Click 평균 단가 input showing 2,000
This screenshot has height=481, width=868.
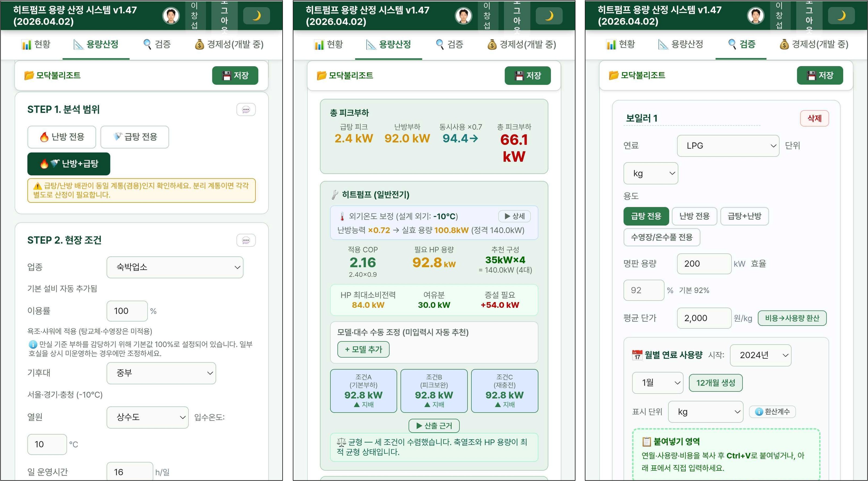(704, 318)
